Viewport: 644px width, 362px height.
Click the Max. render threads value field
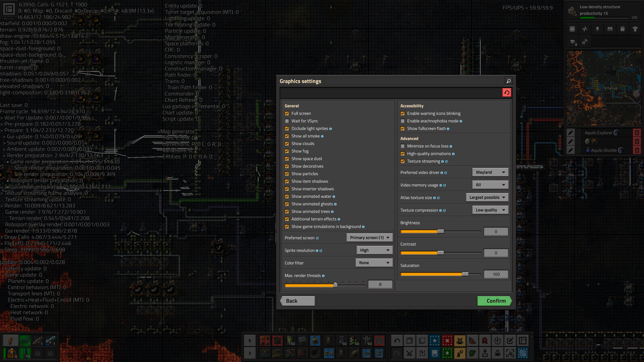click(380, 284)
